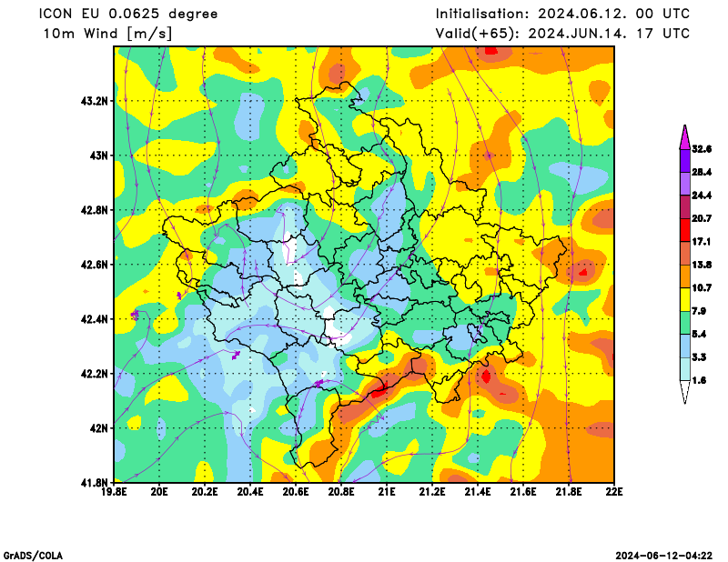Click the 21.8E longitude label
The image size is (728, 562).
point(570,492)
